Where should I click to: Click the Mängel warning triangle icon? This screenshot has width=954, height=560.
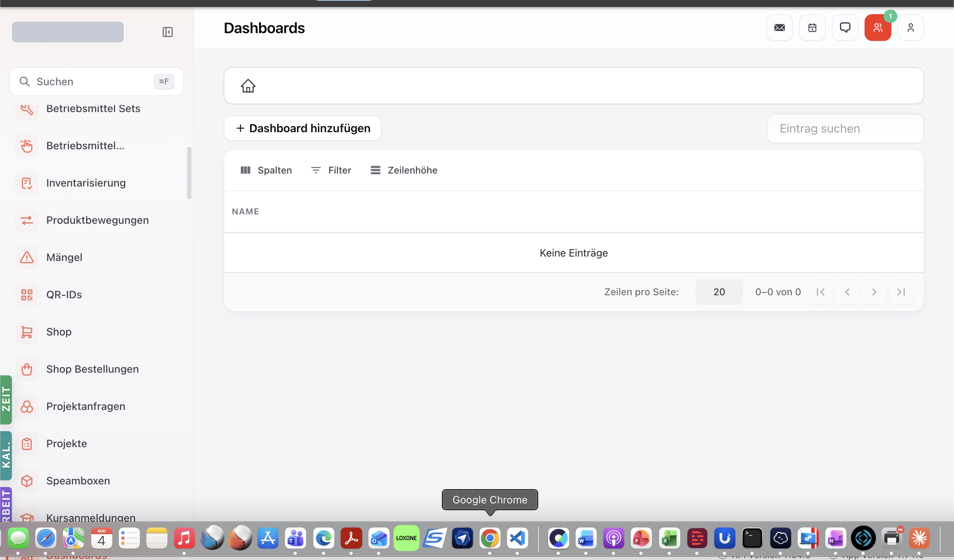point(26,257)
